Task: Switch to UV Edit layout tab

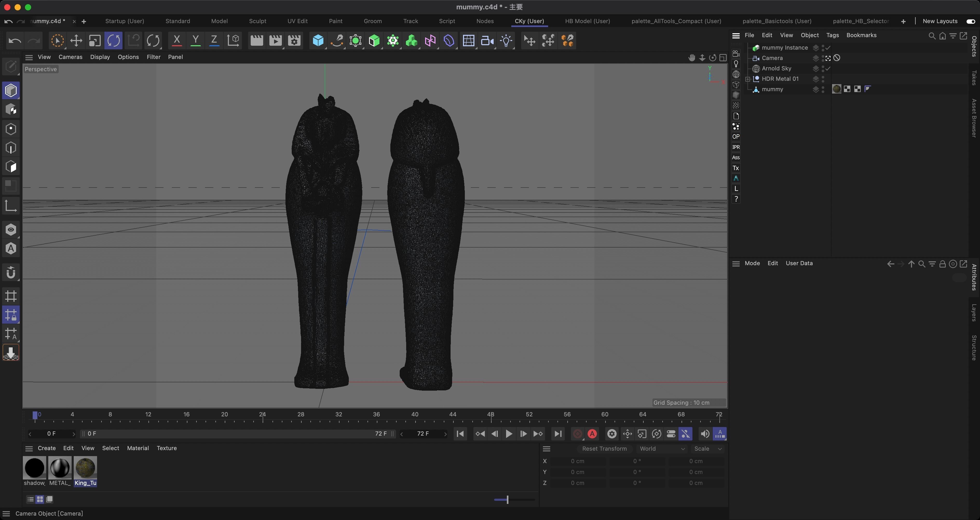Action: coord(297,21)
